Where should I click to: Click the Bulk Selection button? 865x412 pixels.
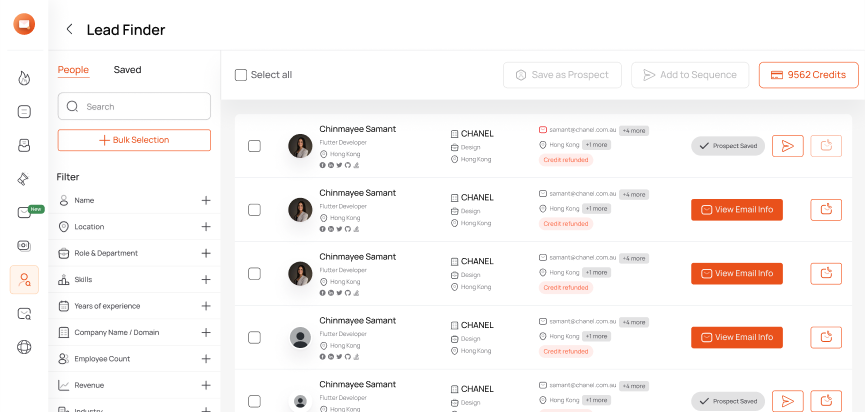click(x=134, y=140)
